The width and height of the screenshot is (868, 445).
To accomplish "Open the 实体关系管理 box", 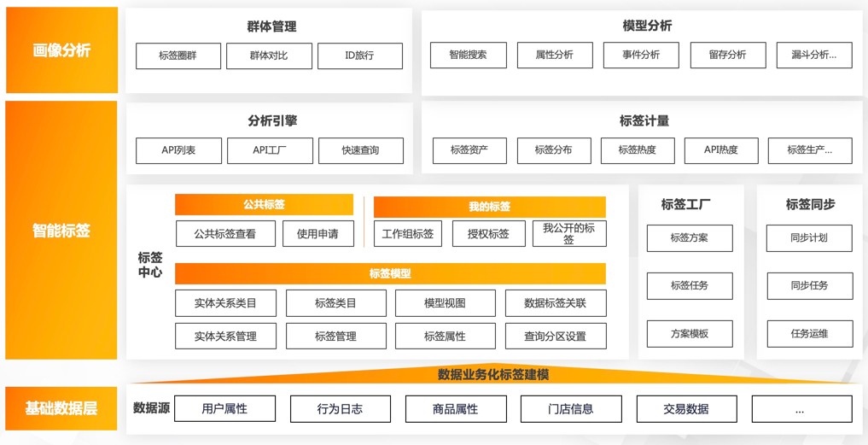I will pos(225,336).
